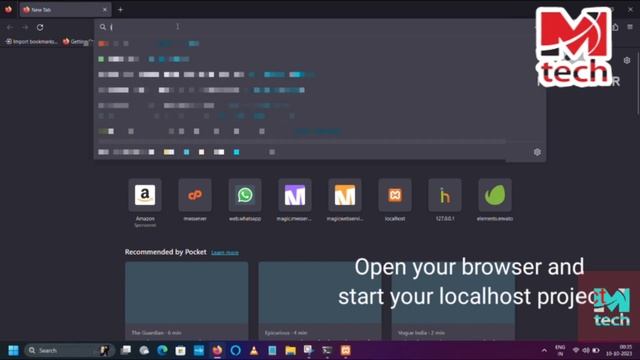The height and width of the screenshot is (360, 640).
Task: Go back to previous page
Action: click(10, 27)
